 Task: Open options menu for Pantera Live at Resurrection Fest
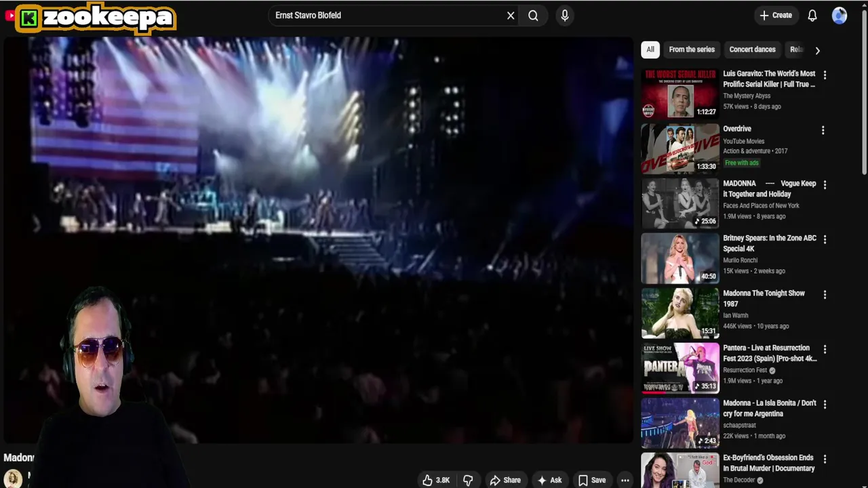825,349
